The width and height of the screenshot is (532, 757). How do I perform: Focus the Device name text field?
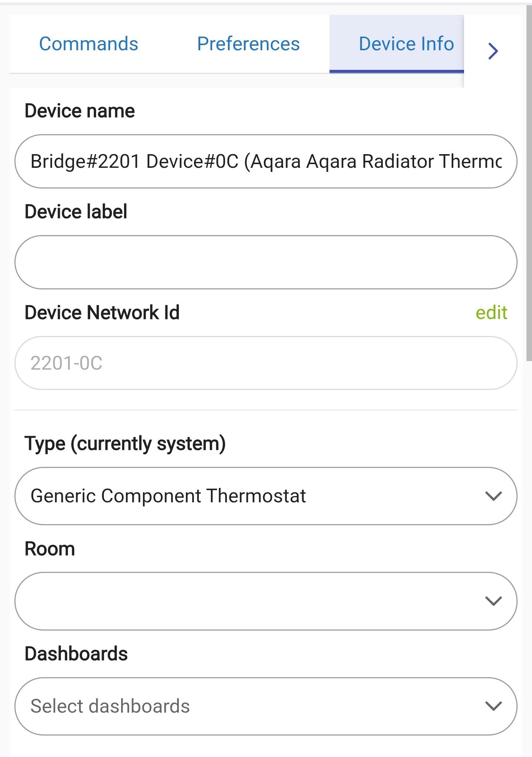click(265, 162)
